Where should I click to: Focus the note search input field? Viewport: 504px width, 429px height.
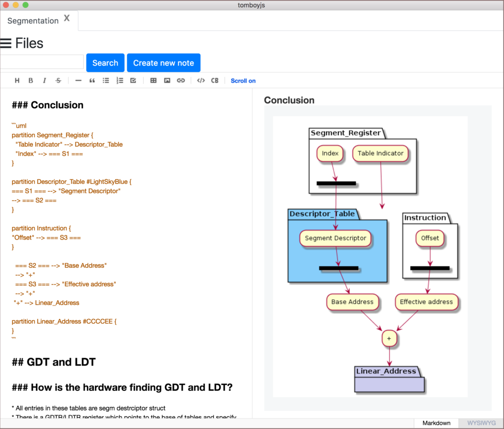pyautogui.click(x=41, y=61)
